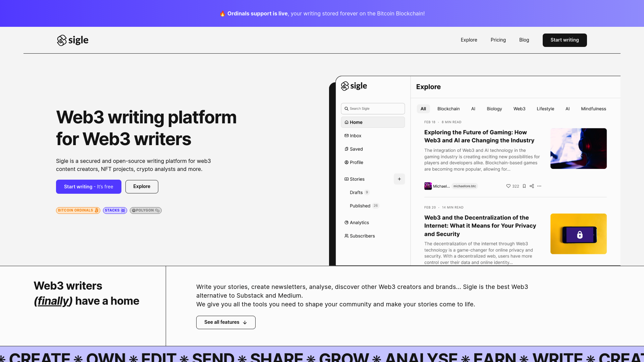Click the Search Sigle input field
644x362 pixels.
click(x=373, y=108)
